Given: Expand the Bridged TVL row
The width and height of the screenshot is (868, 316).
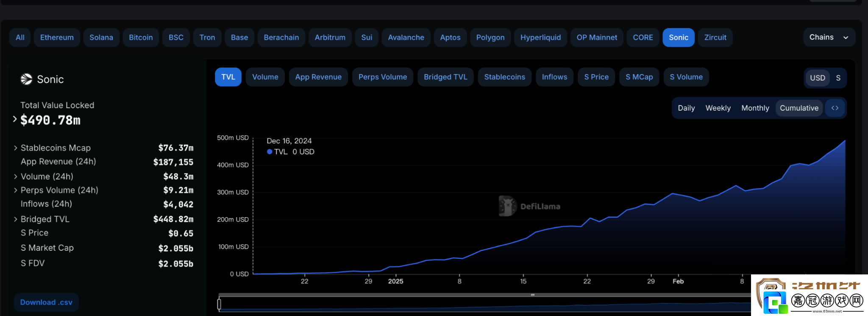Looking at the screenshot, I should tap(16, 219).
